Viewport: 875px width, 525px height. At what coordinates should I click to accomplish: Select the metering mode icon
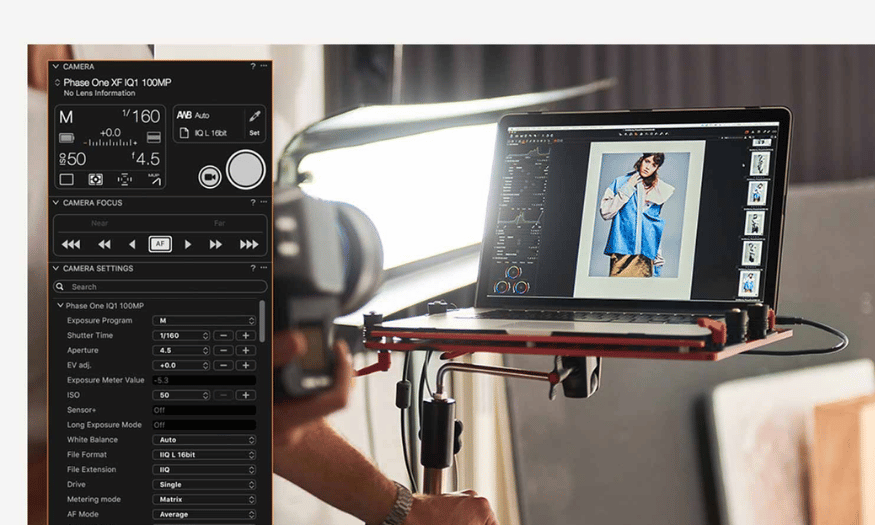pos(96,179)
